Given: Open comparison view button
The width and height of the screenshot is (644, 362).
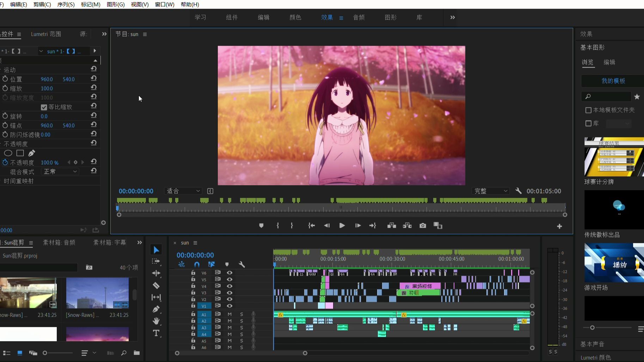Looking at the screenshot, I should [438, 226].
